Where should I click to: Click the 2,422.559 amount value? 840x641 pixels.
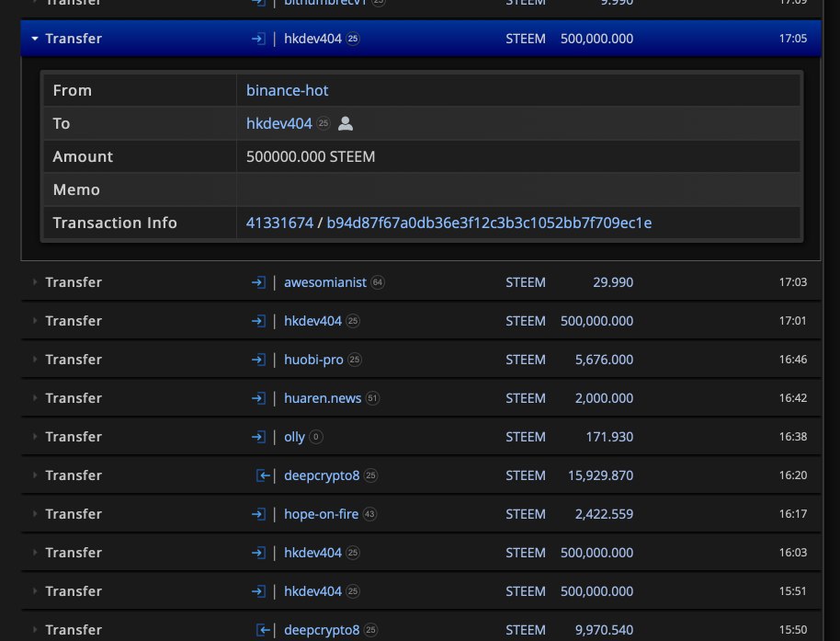605,513
